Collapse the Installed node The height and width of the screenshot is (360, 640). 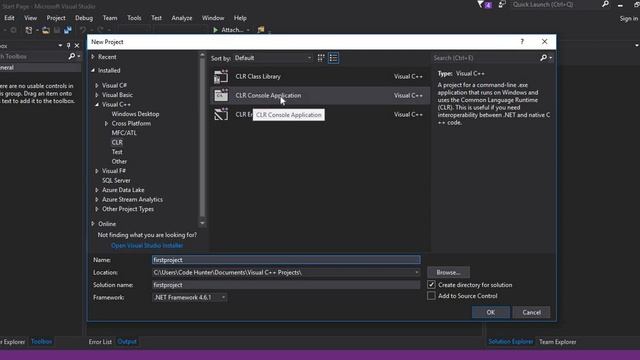tap(93, 70)
